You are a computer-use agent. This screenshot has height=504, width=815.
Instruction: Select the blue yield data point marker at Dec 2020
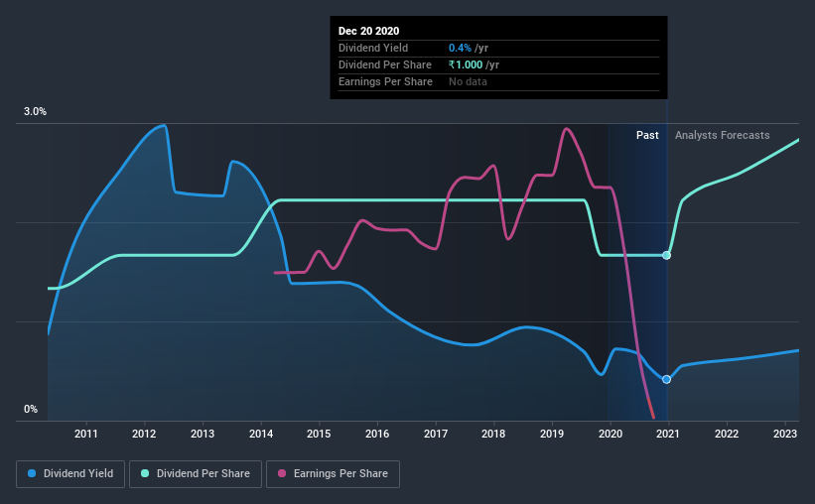pyautogui.click(x=666, y=379)
